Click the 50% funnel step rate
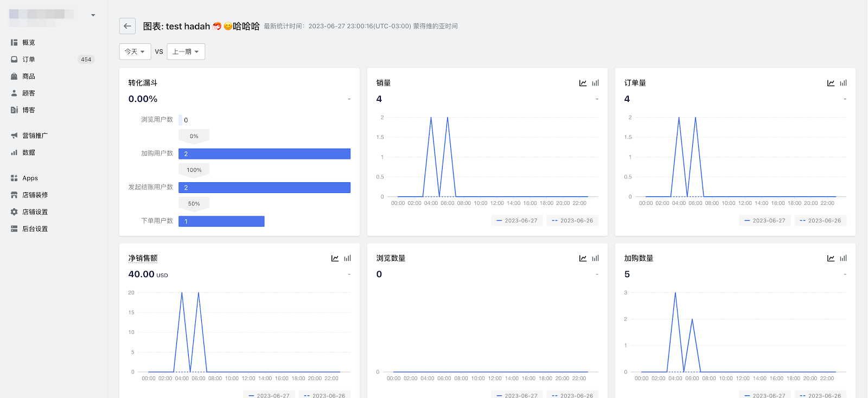 pyautogui.click(x=194, y=204)
